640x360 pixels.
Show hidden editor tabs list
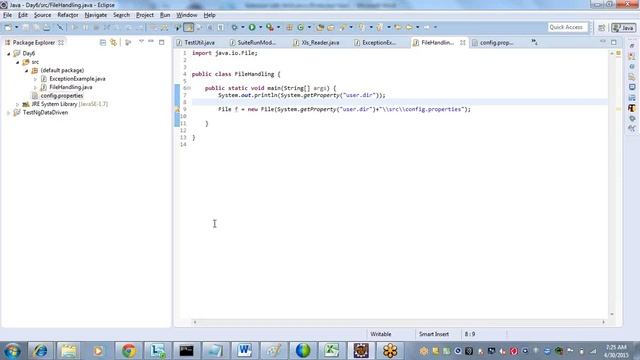pos(534,42)
